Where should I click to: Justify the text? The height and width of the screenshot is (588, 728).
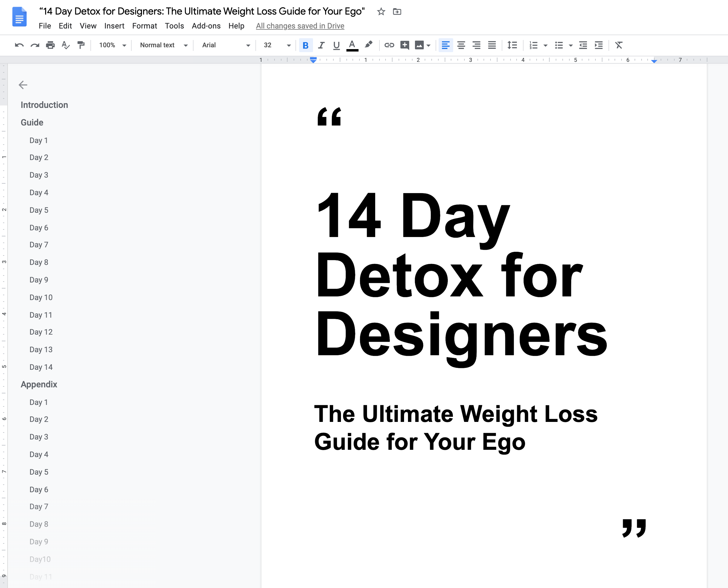pos(492,45)
